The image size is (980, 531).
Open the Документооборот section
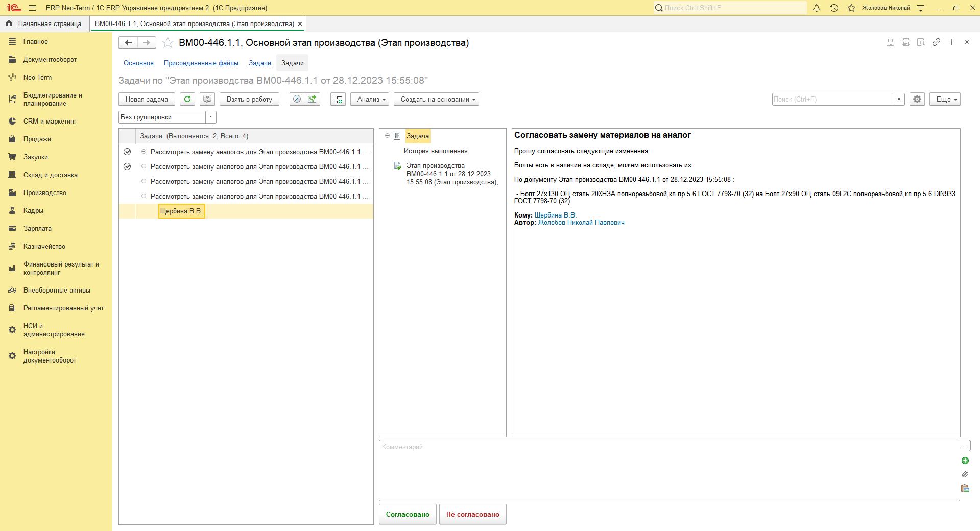50,59
